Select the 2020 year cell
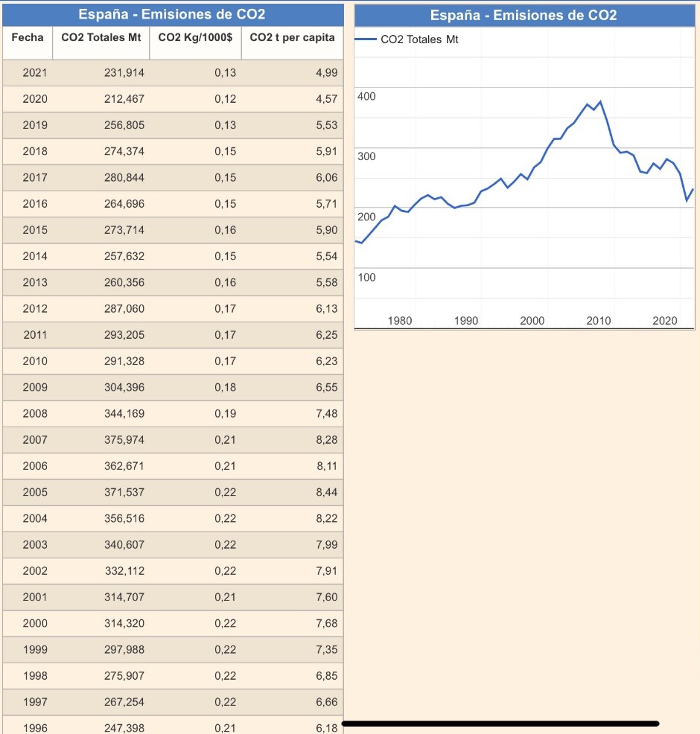Screen dimensions: 700x734 [35, 98]
